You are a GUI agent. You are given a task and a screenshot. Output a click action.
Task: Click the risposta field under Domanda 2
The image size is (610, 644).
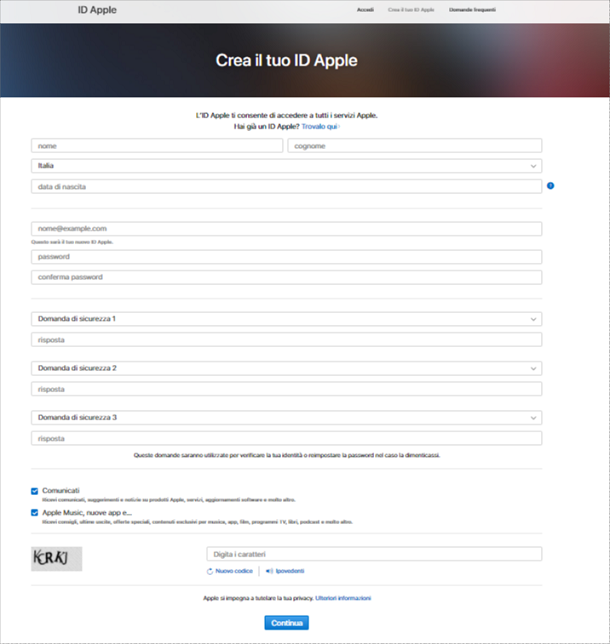click(x=286, y=389)
